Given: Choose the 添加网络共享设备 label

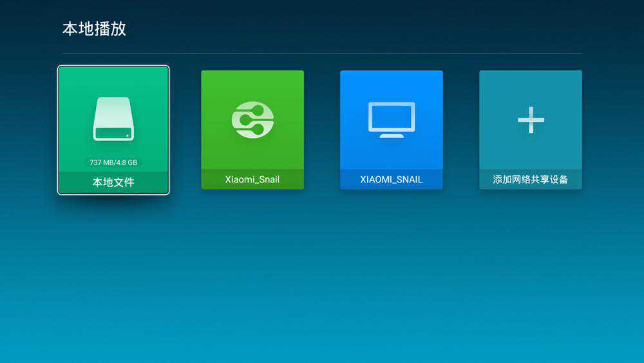Looking at the screenshot, I should pyautogui.click(x=531, y=179).
